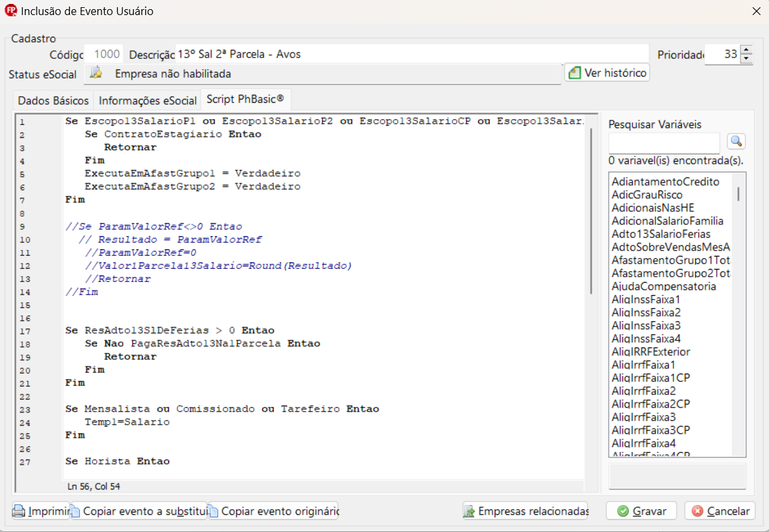Select AdicGrauRisco variable
The height and width of the screenshot is (532, 769).
click(x=647, y=194)
